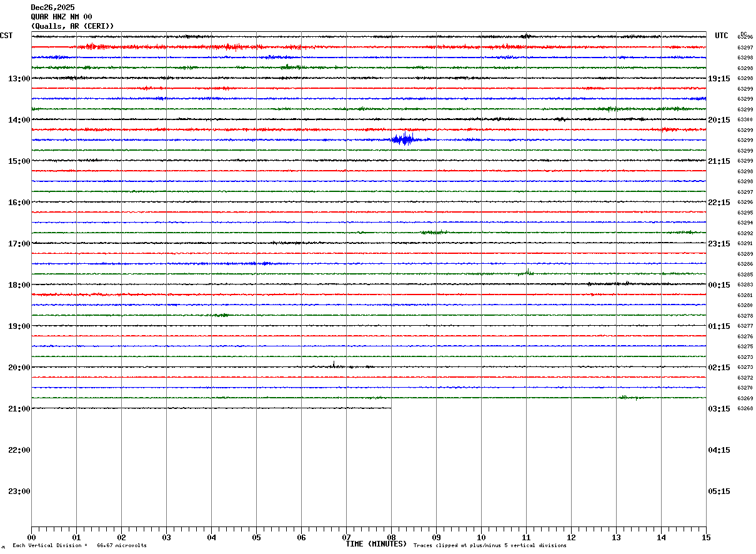Click the 19:15 UTC time label

click(719, 79)
